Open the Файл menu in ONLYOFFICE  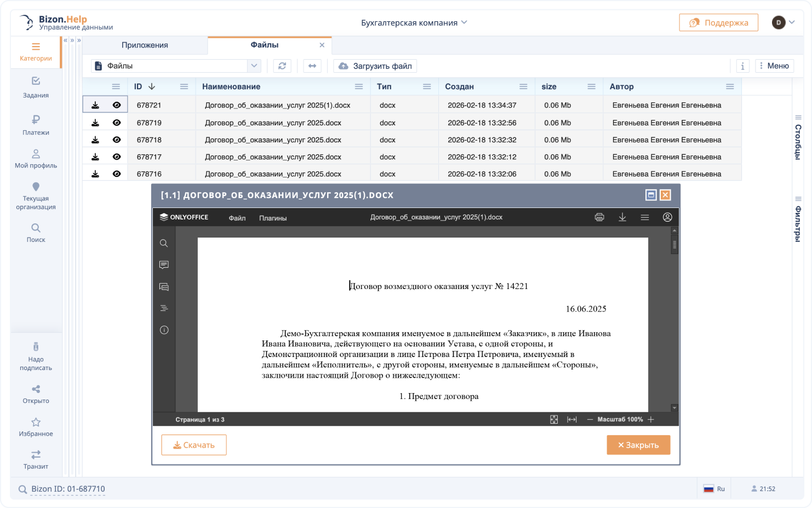[237, 217]
